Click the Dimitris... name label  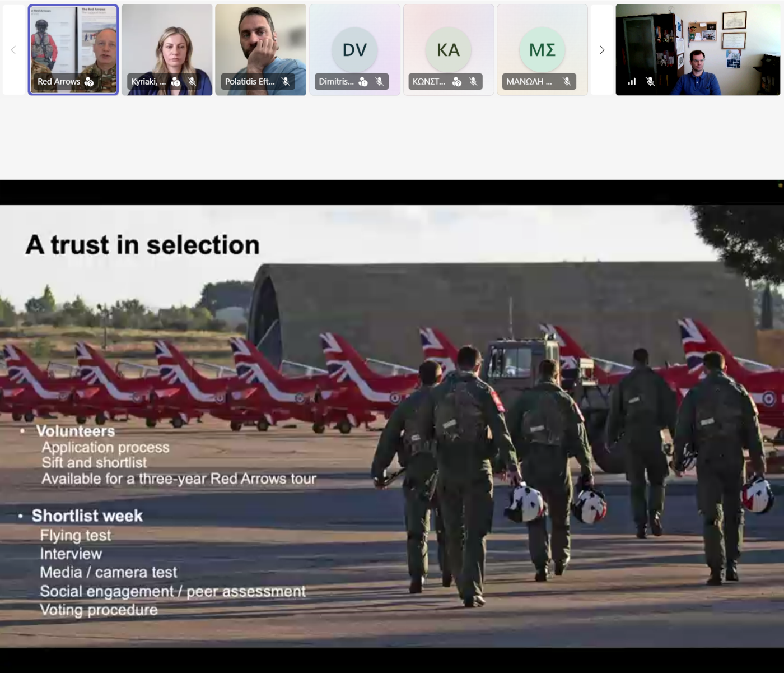pyautogui.click(x=337, y=82)
